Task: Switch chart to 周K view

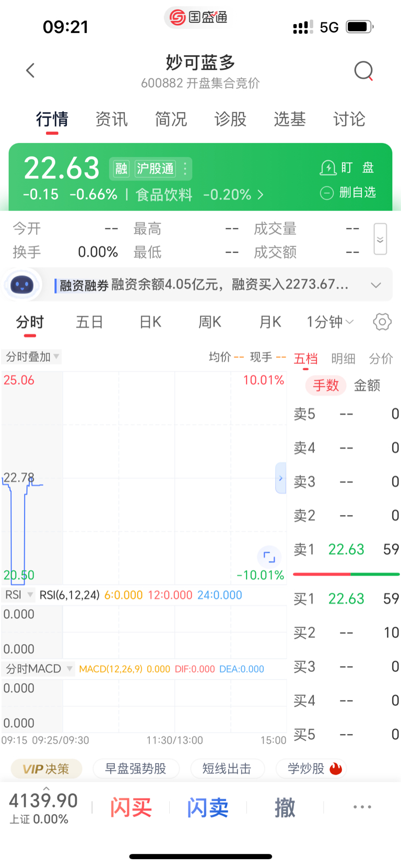Action: (x=210, y=322)
